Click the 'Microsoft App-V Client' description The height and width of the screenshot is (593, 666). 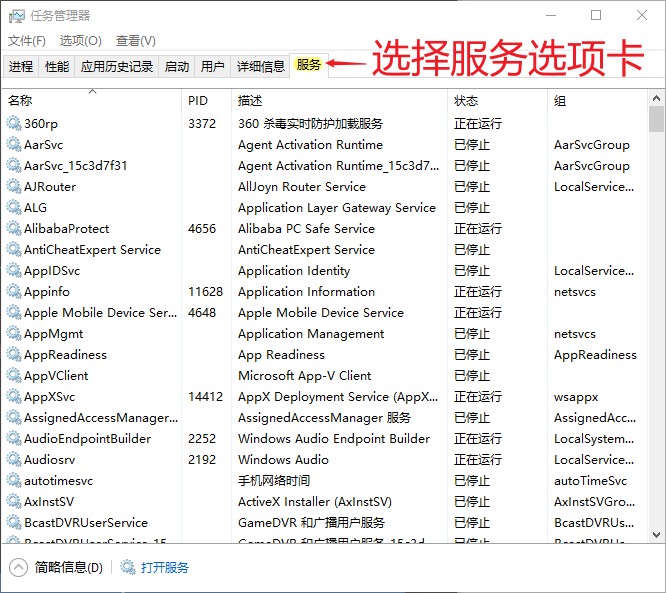coord(305,376)
